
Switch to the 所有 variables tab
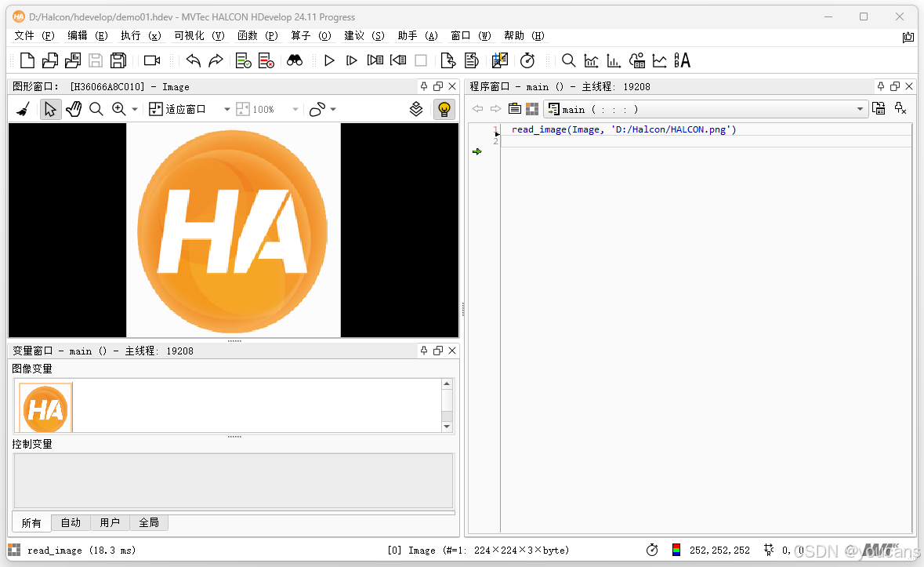point(31,523)
